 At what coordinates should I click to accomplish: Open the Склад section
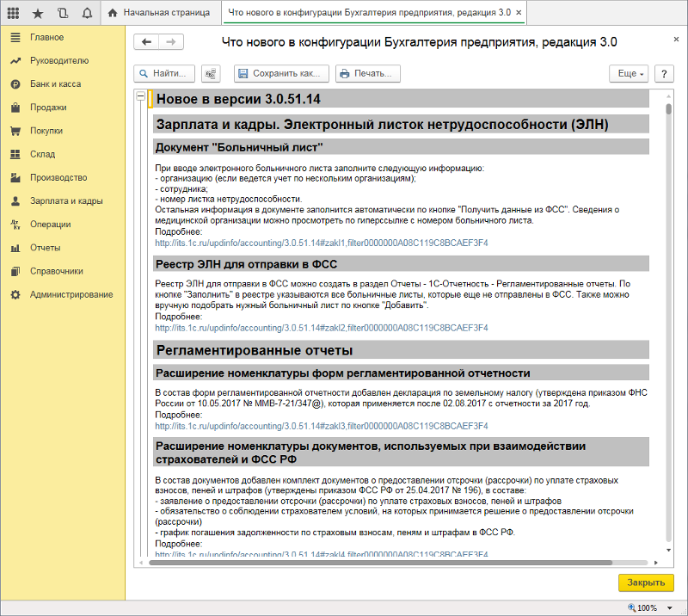point(42,154)
